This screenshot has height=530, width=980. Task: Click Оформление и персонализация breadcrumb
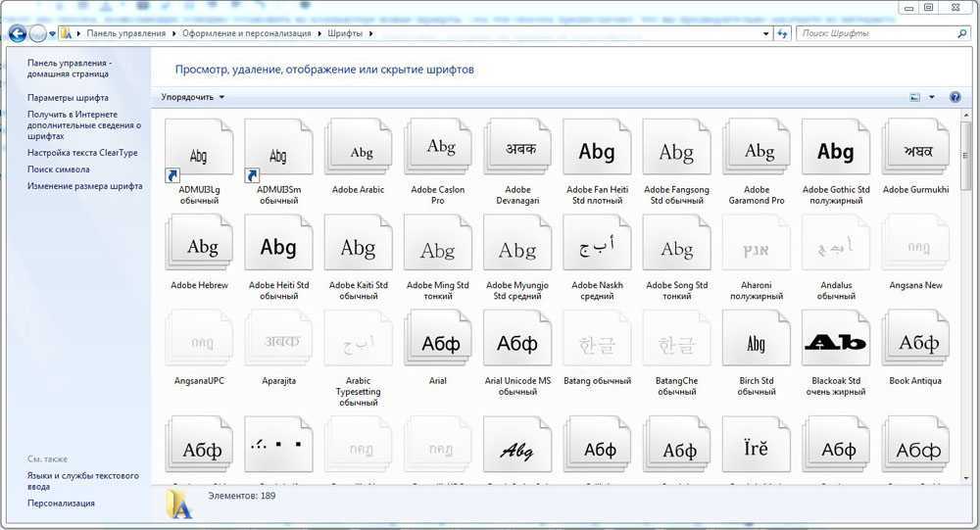[x=246, y=33]
